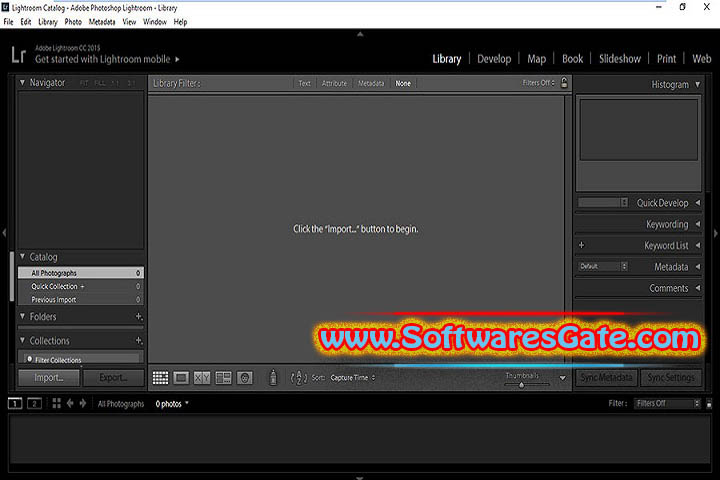Open toolbar content options triangle

[x=562, y=378]
